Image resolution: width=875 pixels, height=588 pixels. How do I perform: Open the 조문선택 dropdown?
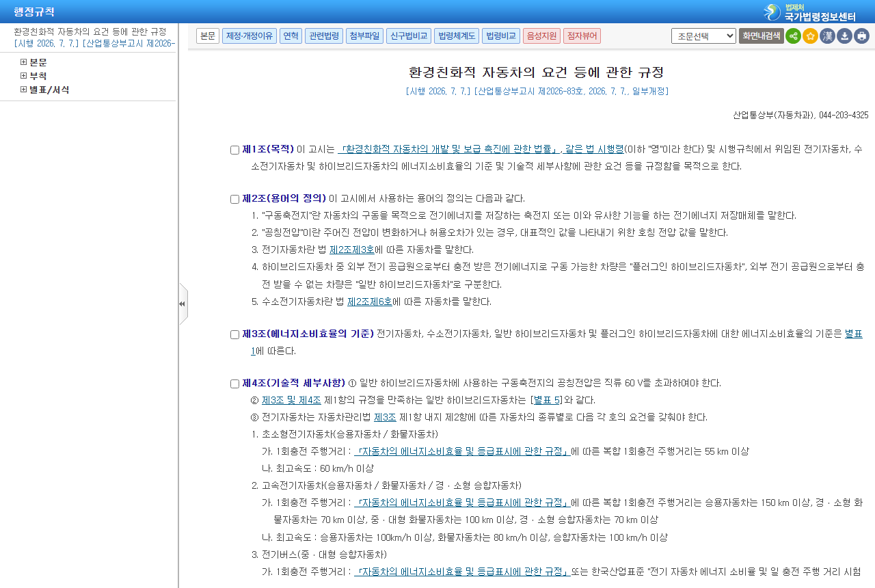click(703, 36)
